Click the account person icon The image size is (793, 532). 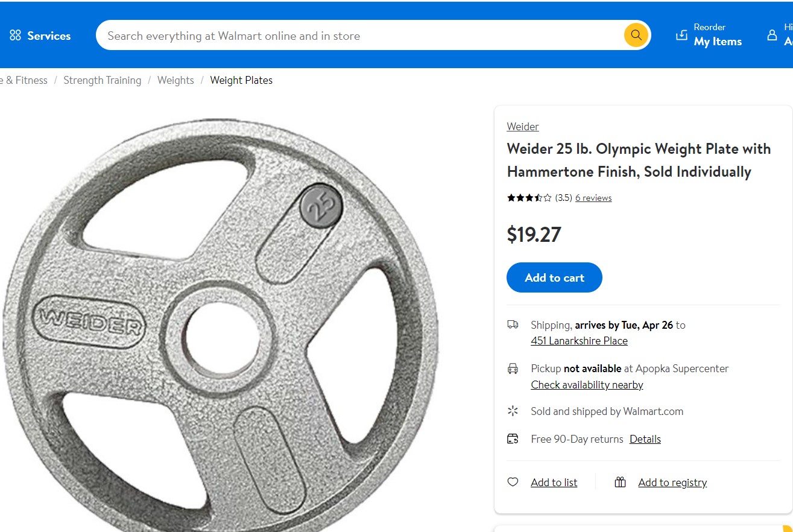772,35
